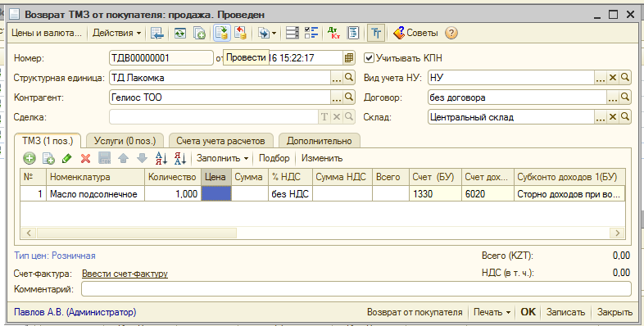Add new row with green plus
Image resolution: width=644 pixels, height=326 pixels.
(29, 158)
